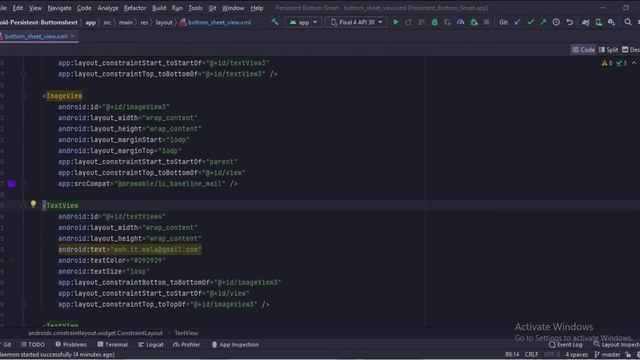Click the warnings count indicator
The height and width of the screenshot is (360, 640).
[607, 63]
